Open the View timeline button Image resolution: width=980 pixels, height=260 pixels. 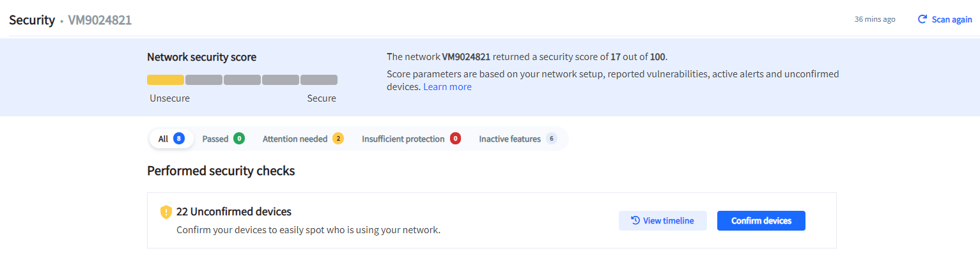[x=662, y=220]
